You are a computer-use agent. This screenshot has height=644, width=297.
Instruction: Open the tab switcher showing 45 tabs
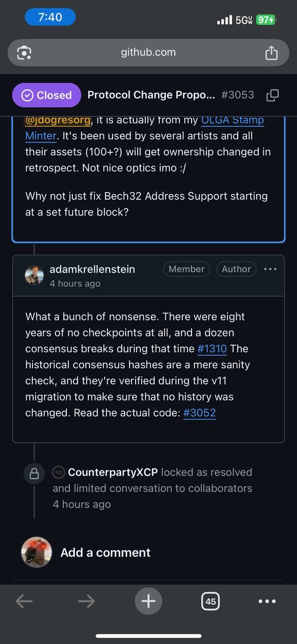pos(211,601)
